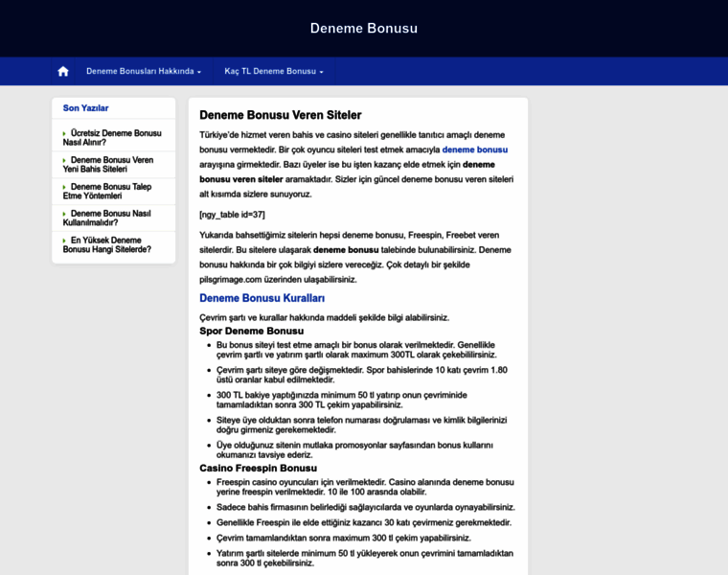The image size is (728, 575).
Task: Click bullet 'Siteye üye olduktan sonra telefon'
Action: [x=361, y=425]
